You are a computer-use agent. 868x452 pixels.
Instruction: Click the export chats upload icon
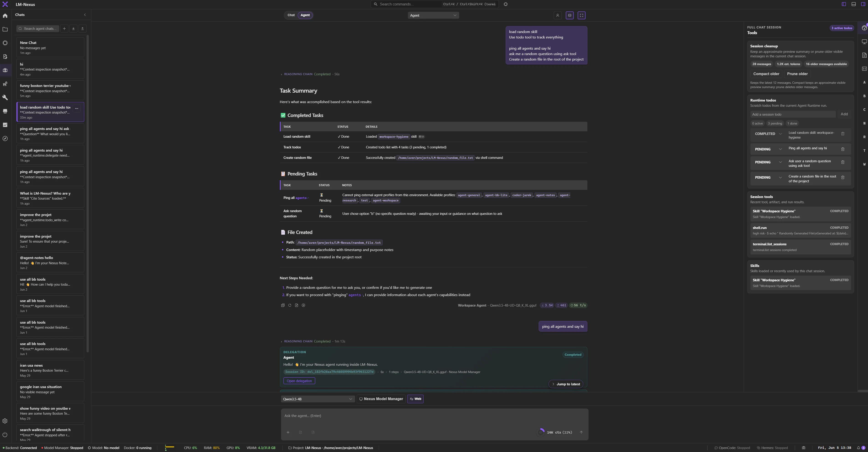click(x=82, y=29)
